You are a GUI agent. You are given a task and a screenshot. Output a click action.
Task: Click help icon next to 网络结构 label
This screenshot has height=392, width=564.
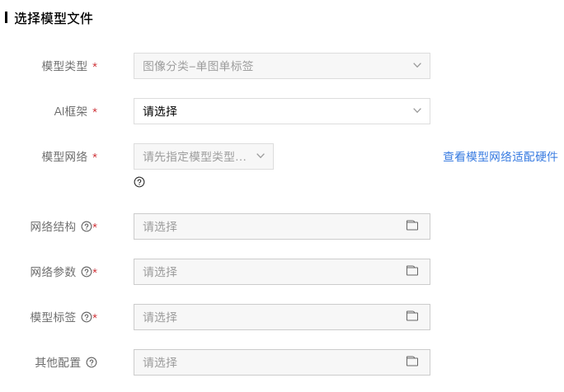click(87, 226)
